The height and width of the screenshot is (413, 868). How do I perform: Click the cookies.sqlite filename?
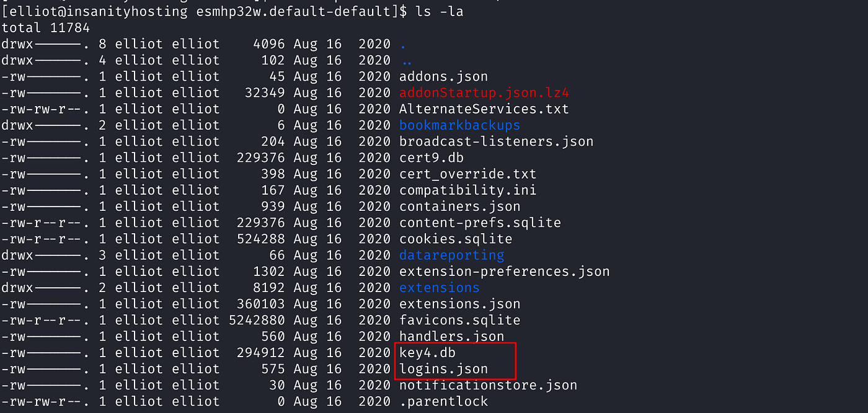click(x=456, y=239)
